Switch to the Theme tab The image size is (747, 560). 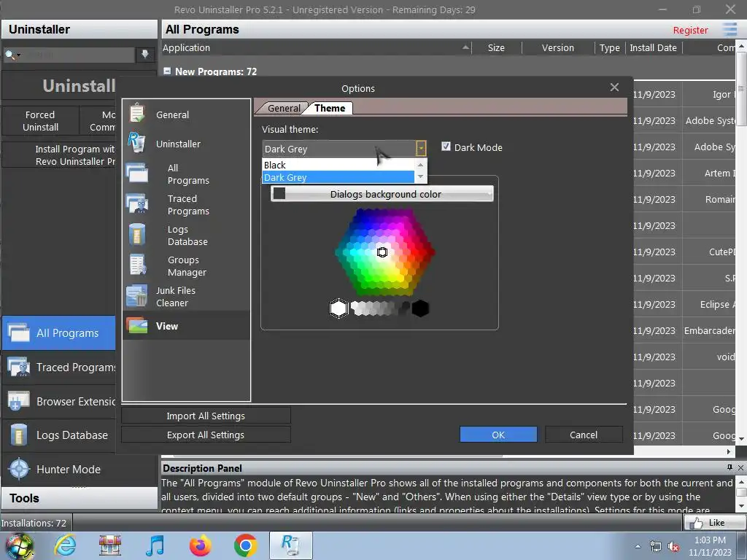pos(330,108)
